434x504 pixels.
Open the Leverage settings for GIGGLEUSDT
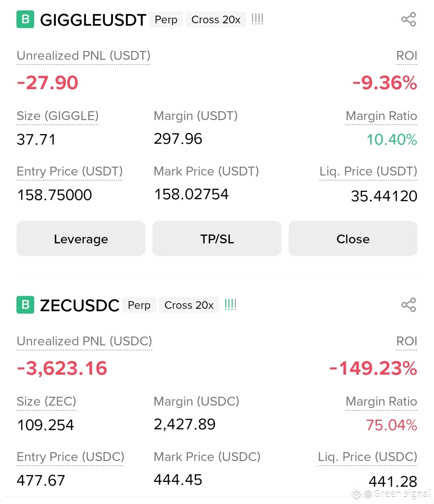point(81,239)
